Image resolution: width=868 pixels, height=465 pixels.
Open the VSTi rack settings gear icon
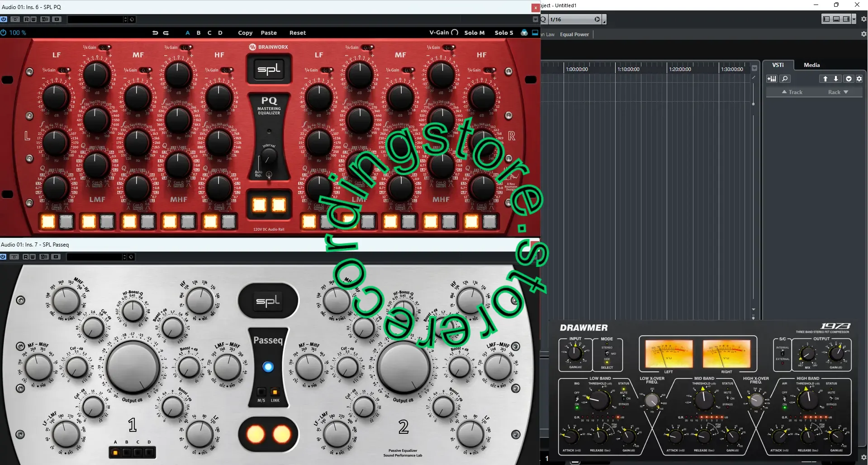pos(859,79)
